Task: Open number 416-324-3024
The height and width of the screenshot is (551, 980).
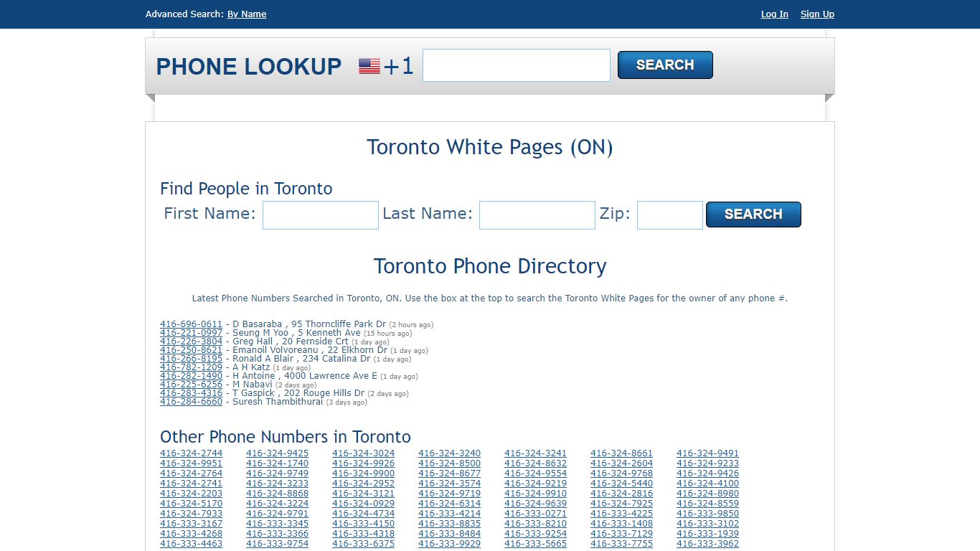Action: pos(364,453)
